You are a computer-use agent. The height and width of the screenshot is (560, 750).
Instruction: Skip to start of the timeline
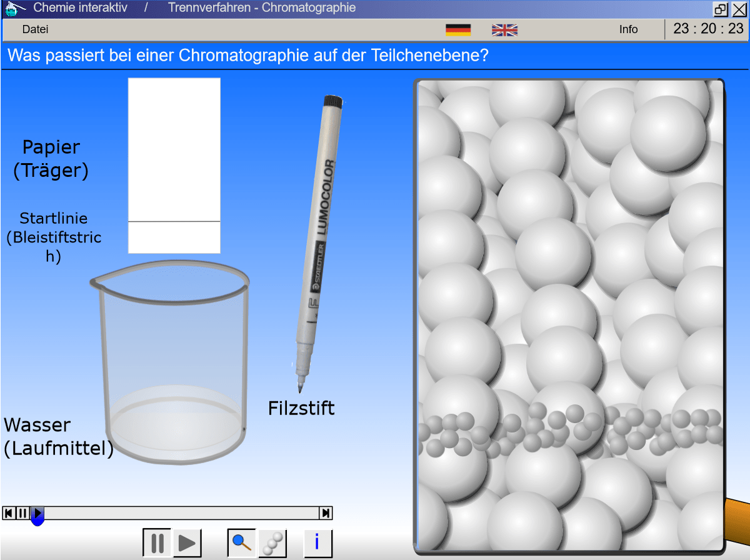click(x=9, y=513)
